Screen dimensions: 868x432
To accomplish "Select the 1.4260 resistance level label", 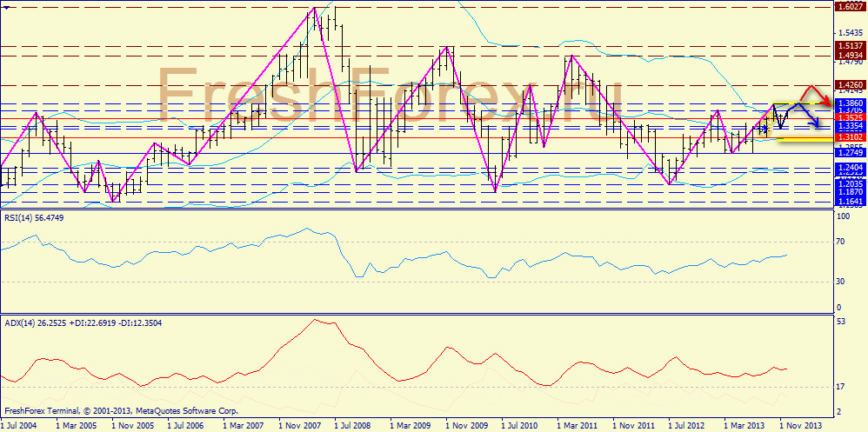I will click(x=849, y=85).
